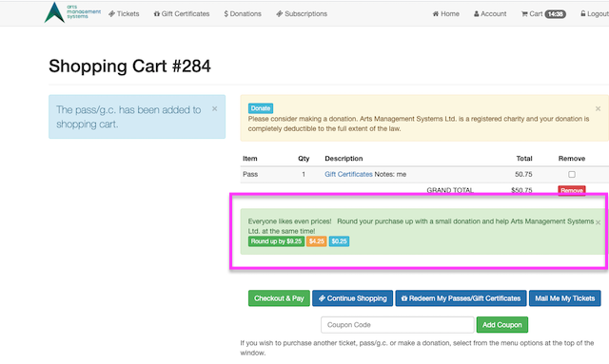
Task: Click Checkout & Pay
Action: [279, 298]
